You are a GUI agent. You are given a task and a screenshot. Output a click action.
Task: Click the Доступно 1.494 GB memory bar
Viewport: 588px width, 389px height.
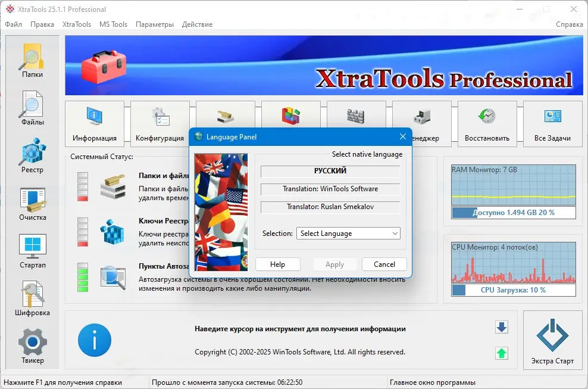[x=514, y=213]
